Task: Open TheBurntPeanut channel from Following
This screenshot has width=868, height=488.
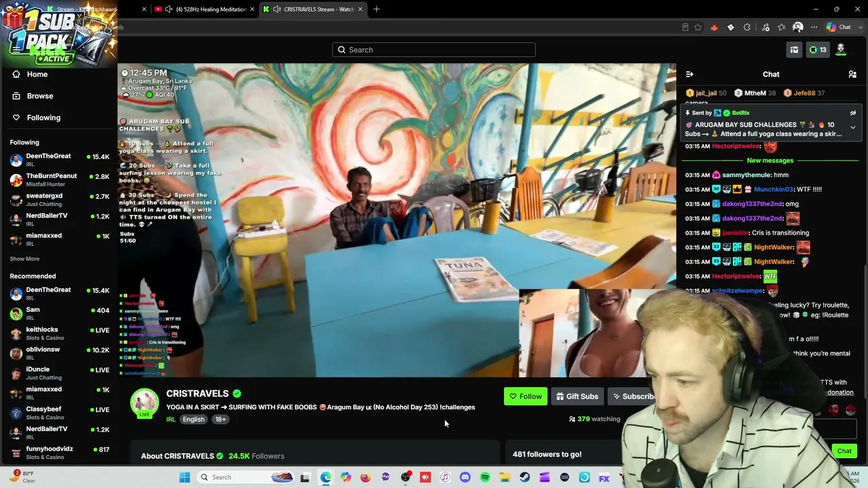Action: [x=59, y=180]
